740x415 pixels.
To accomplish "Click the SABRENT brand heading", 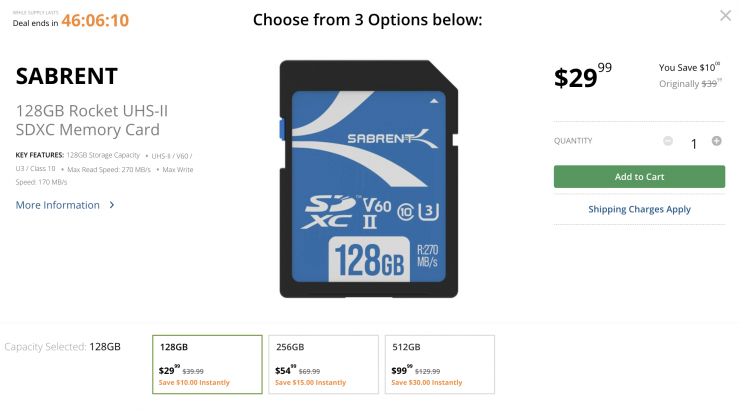I will coord(66,76).
